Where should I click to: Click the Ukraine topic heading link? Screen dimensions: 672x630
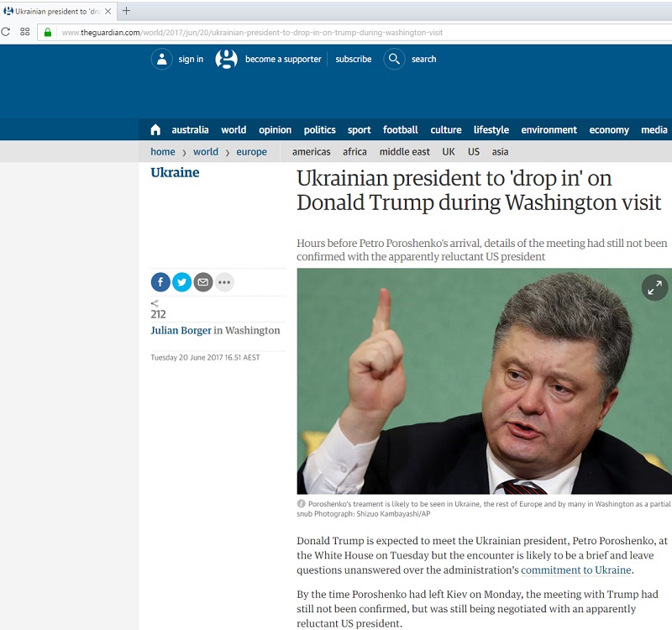[175, 172]
